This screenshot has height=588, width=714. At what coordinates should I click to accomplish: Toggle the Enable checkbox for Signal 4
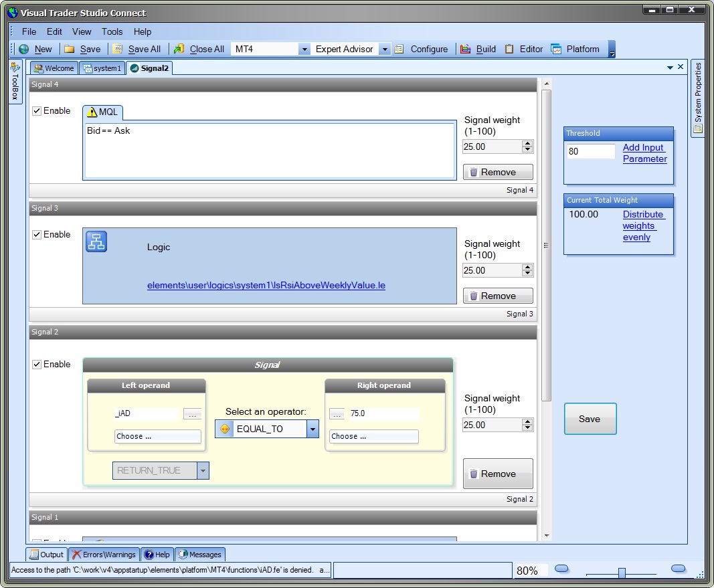(37, 111)
